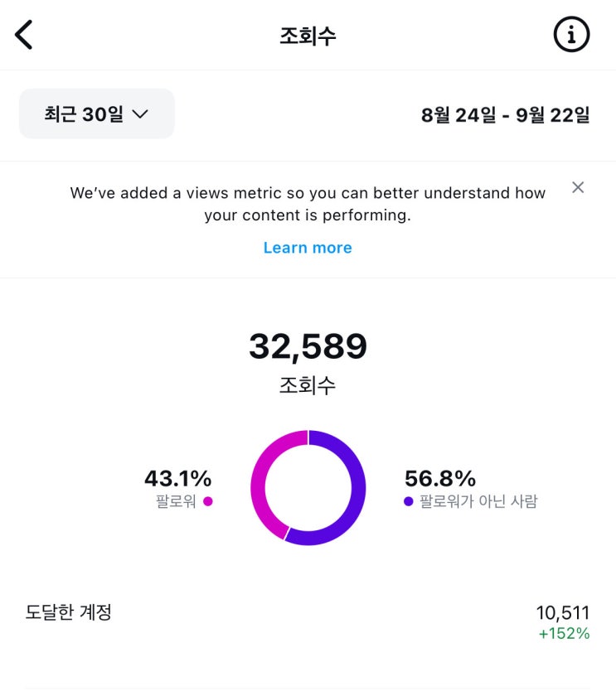Tap the 10,511 reached accounts value
This screenshot has width=616, height=696.
pyautogui.click(x=562, y=613)
